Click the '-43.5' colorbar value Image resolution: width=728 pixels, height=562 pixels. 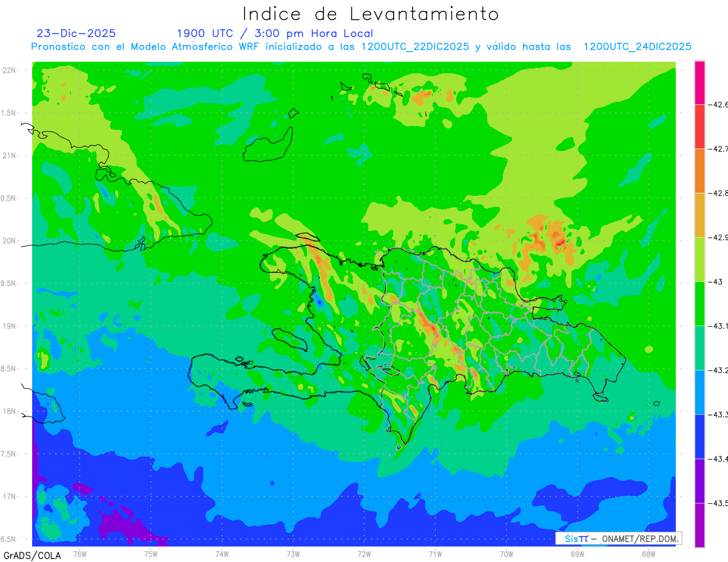[718, 503]
